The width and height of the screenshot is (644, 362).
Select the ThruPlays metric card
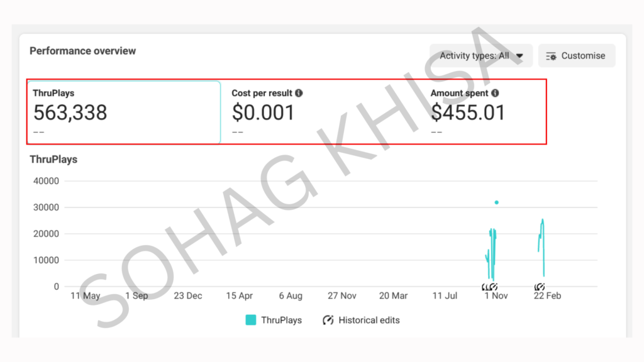[126, 112]
